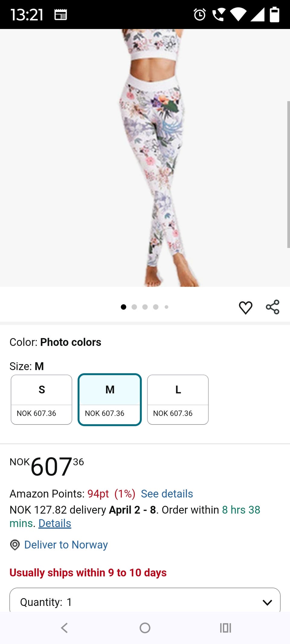Image resolution: width=290 pixels, height=644 pixels.
Task: Tap the Android home circle button
Action: pyautogui.click(x=145, y=628)
